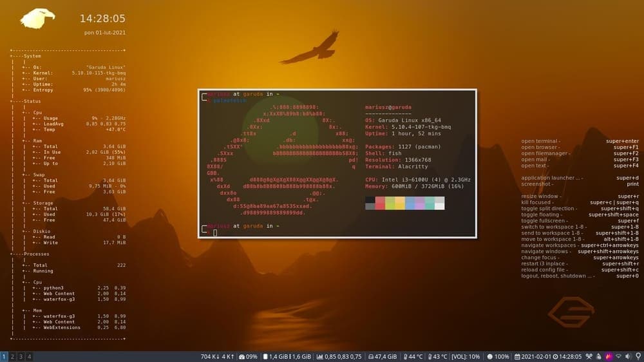Click 'Memory: 600MiB / 3726MiB' line

pyautogui.click(x=414, y=186)
